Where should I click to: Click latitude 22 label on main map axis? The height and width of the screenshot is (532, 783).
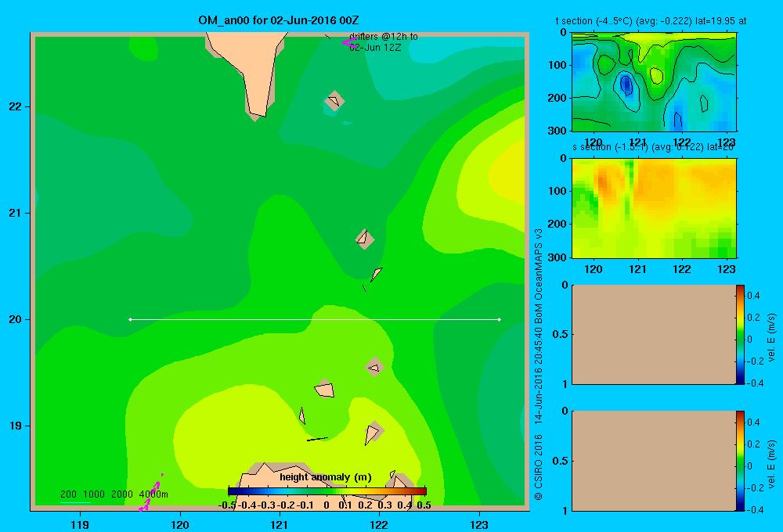click(x=15, y=107)
